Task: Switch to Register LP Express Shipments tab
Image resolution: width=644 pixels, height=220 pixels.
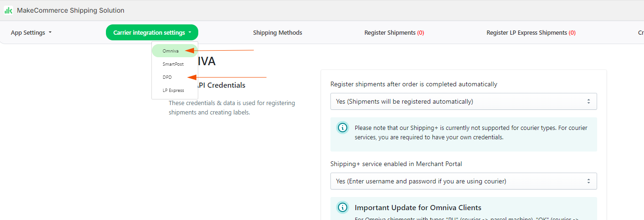Action: [x=531, y=33]
